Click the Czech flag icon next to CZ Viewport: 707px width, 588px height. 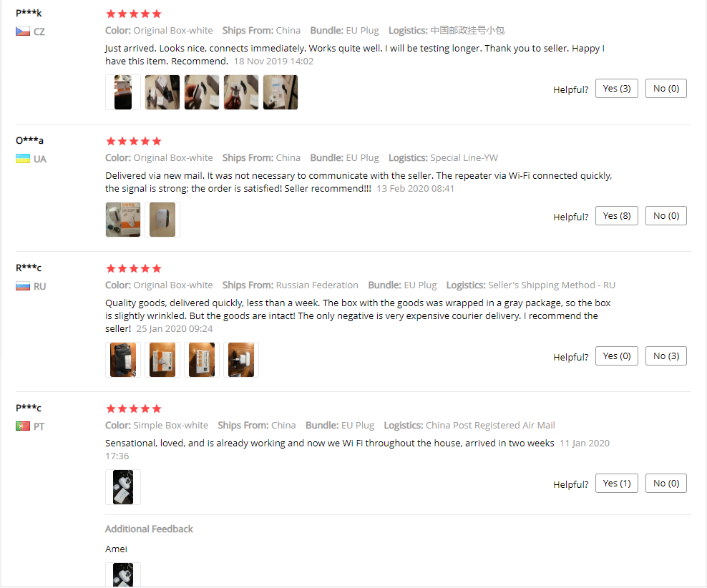[23, 31]
